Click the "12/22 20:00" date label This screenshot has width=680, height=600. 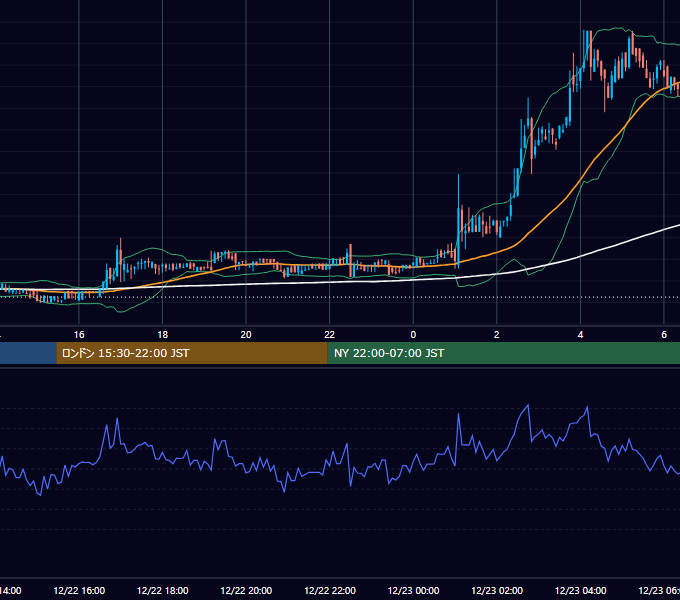point(246,591)
